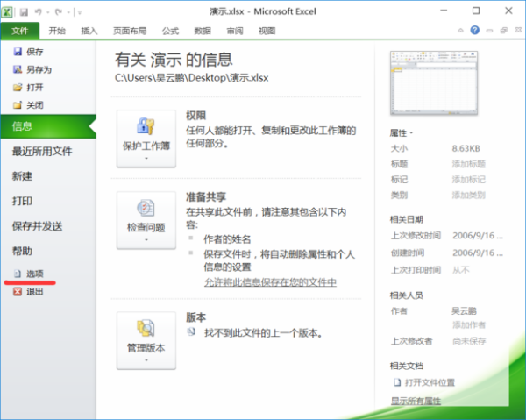This screenshot has height=420, width=526.
Task: Switch to the 审阅 ribbon tab
Action: coord(235,31)
